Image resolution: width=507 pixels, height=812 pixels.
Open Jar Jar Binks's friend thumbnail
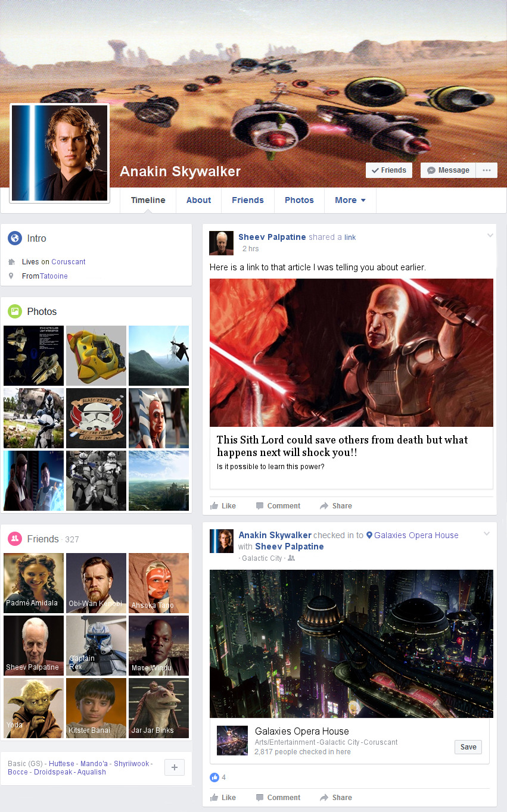[x=158, y=708]
